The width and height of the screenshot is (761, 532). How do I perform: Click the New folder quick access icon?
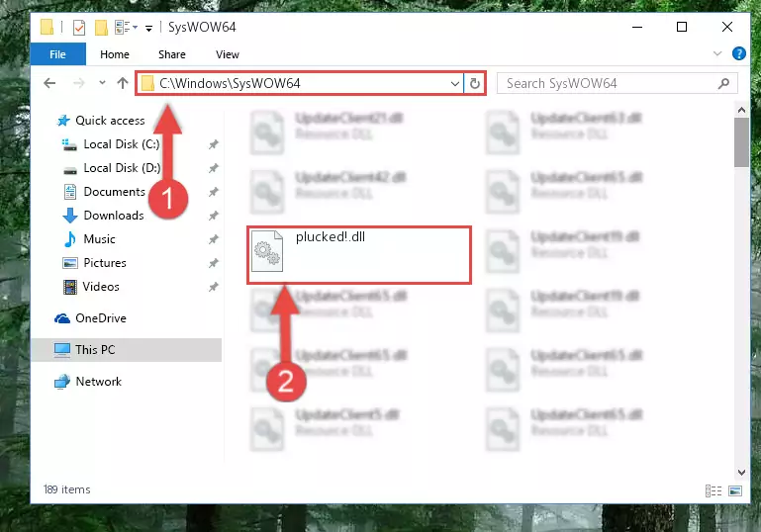[x=101, y=27]
